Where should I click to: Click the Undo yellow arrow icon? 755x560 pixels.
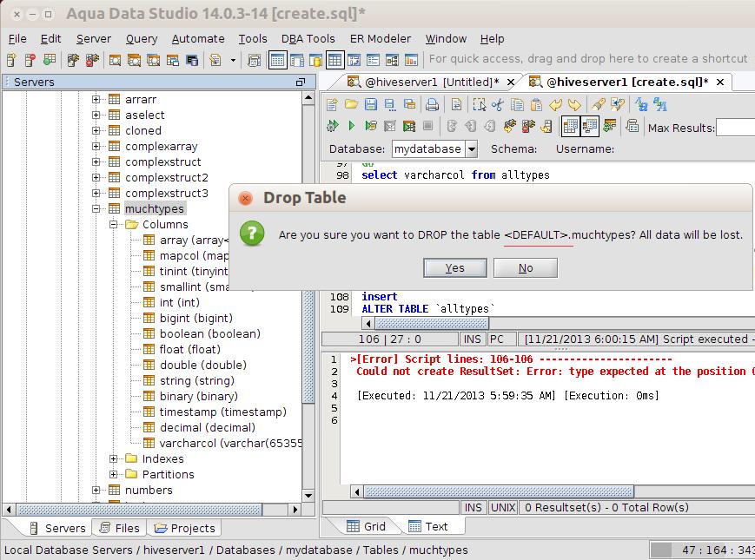coord(556,104)
